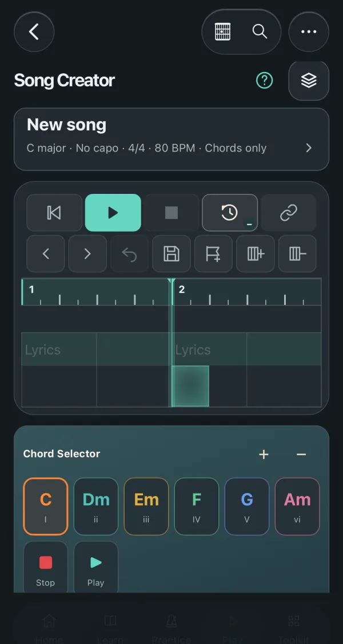The width and height of the screenshot is (343, 644).
Task: Open the layers stack button
Action: (309, 81)
